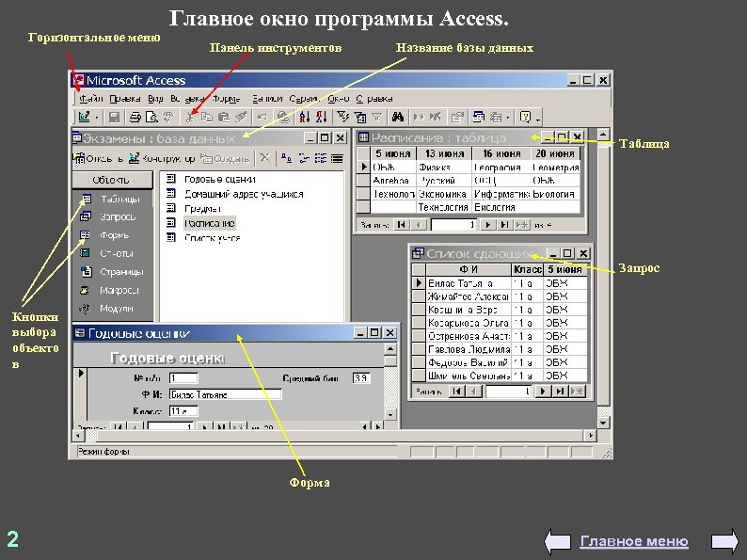Go to last record in Список сдающих
747x560 pixels.
tap(559, 392)
